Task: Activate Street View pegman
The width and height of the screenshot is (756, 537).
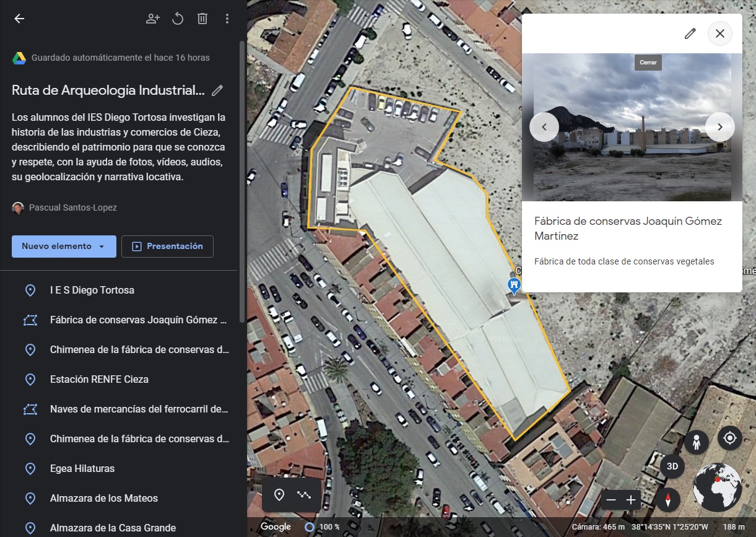Action: pos(697,442)
